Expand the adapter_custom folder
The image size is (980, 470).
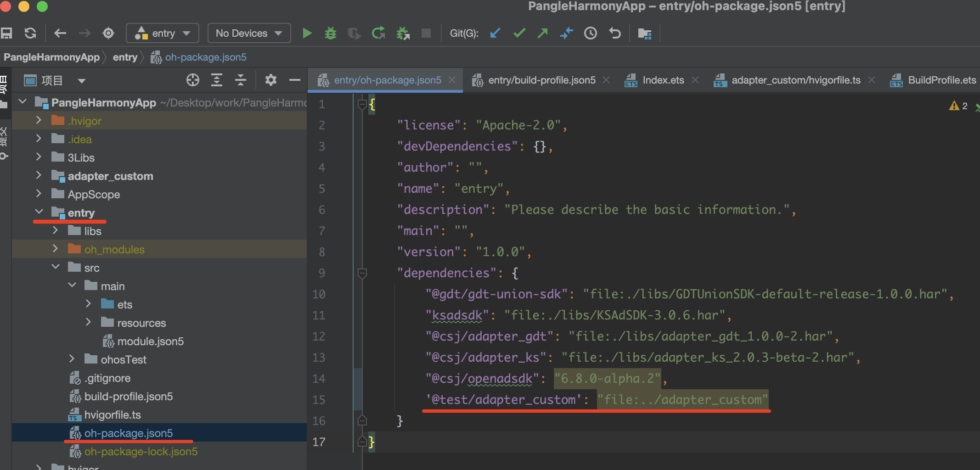click(x=39, y=176)
